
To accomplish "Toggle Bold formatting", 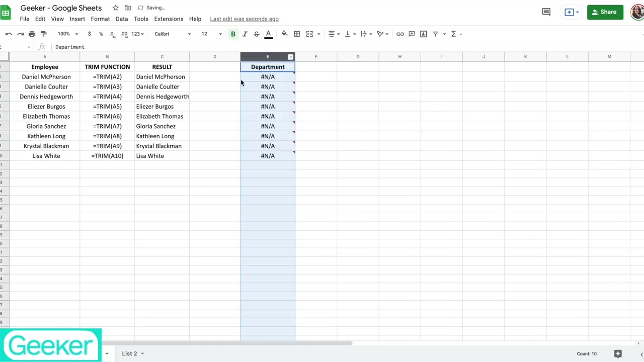I will click(x=233, y=34).
